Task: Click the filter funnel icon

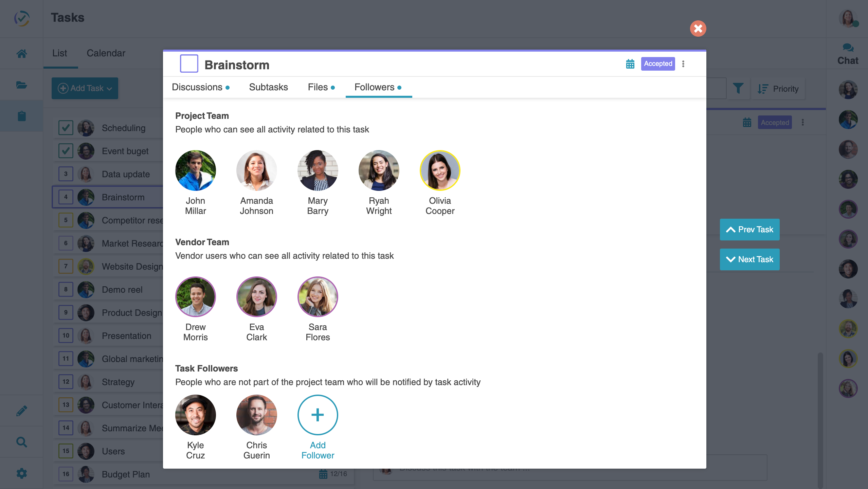Action: (x=738, y=89)
